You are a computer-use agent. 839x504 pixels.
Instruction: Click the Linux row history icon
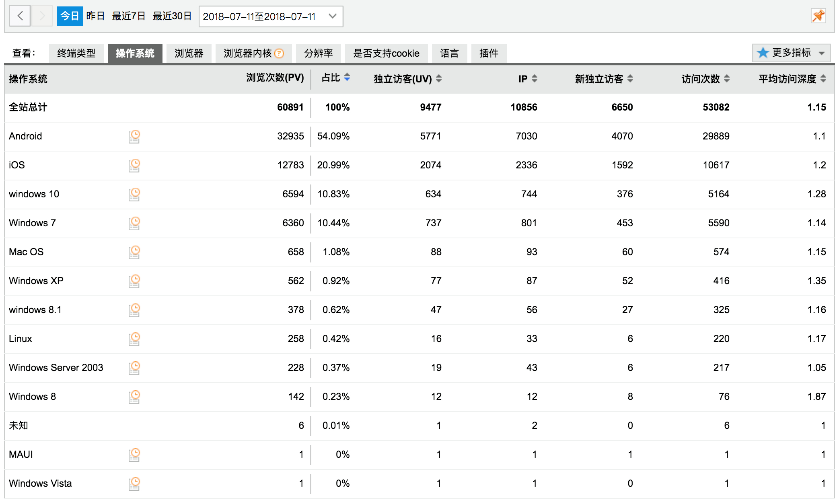[134, 339]
